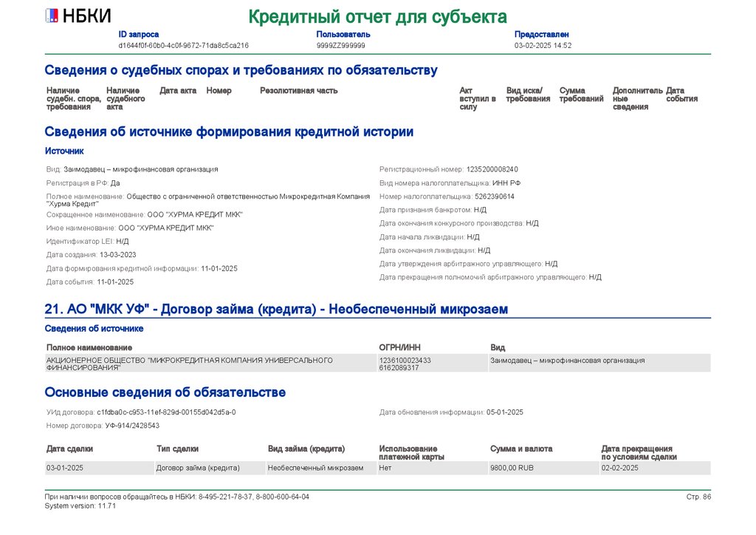
Task: Click payment card usage cell 'Нет'
Action: point(433,468)
